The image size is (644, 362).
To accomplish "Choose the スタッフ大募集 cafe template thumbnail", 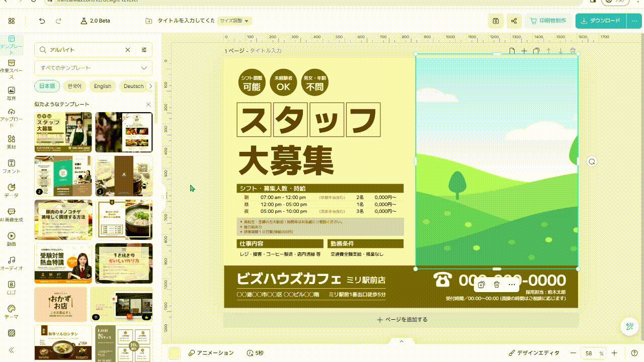I will click(63, 132).
